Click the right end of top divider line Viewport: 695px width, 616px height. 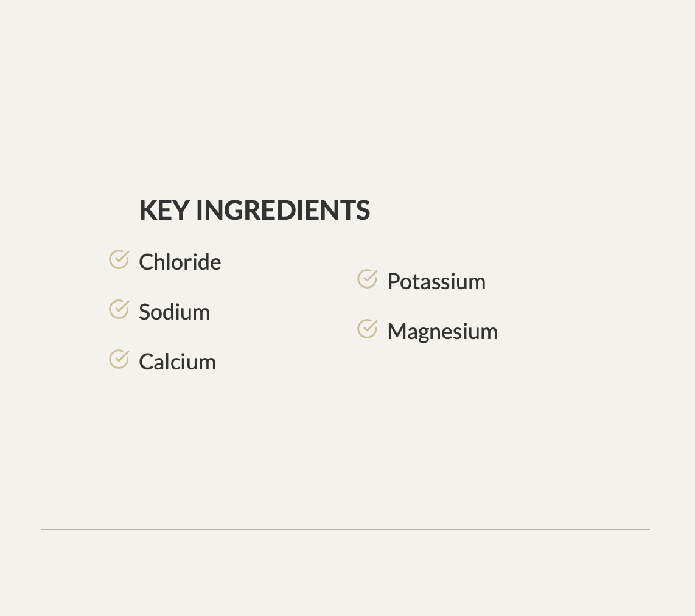coord(648,43)
